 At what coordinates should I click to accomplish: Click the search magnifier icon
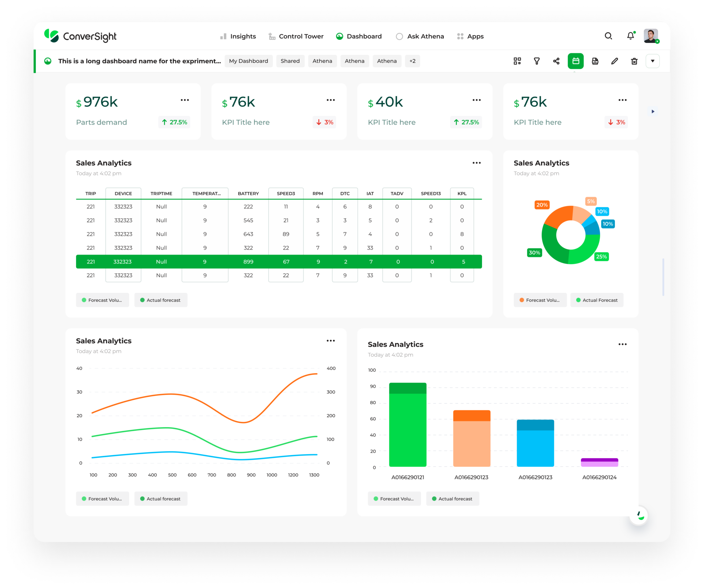tap(608, 36)
